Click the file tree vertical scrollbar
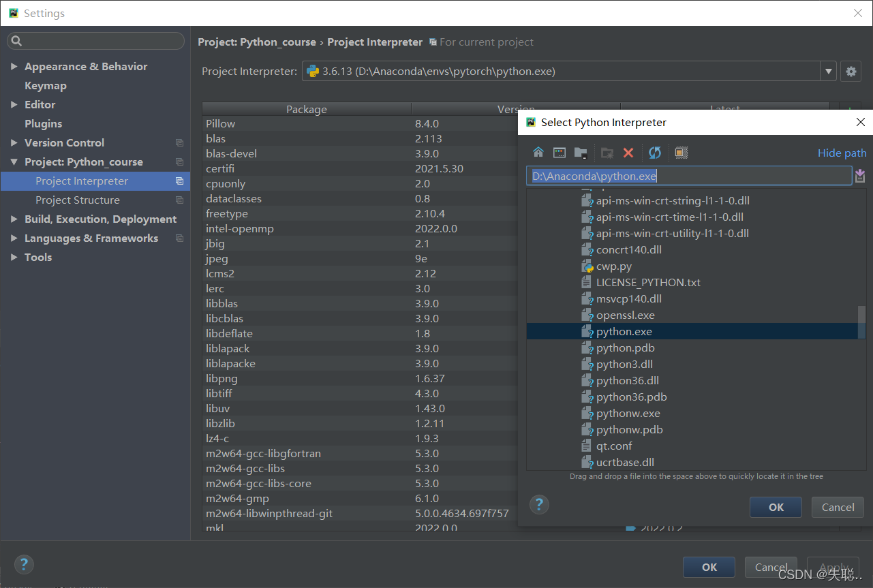 click(861, 322)
